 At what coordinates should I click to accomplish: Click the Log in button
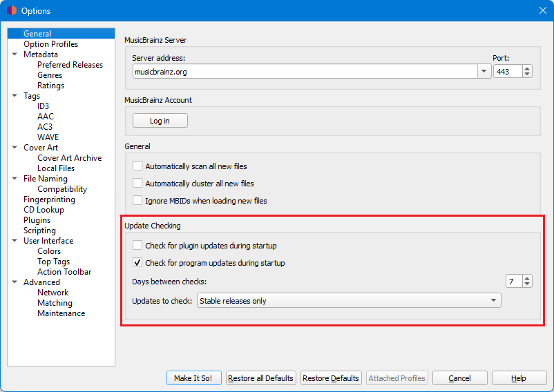click(x=160, y=121)
